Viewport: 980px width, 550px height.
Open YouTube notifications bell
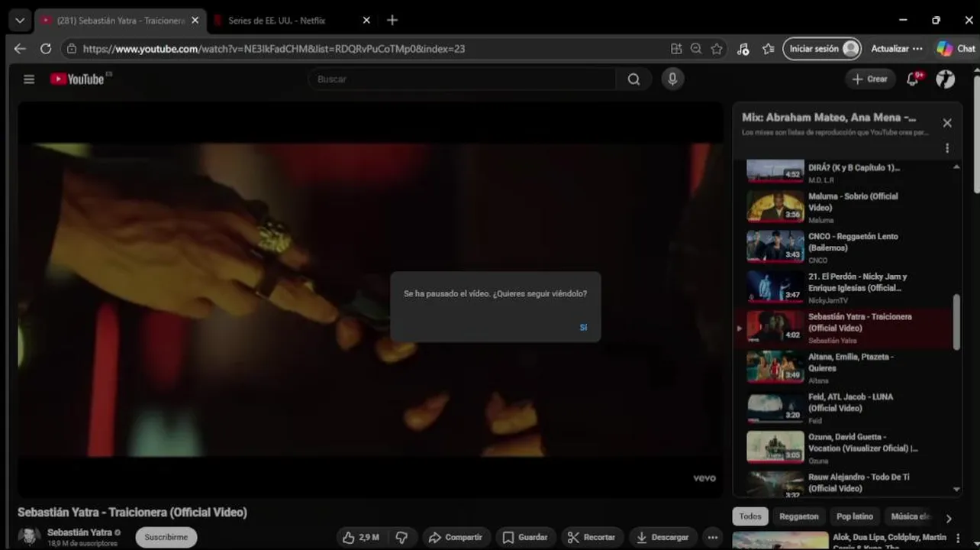(913, 79)
